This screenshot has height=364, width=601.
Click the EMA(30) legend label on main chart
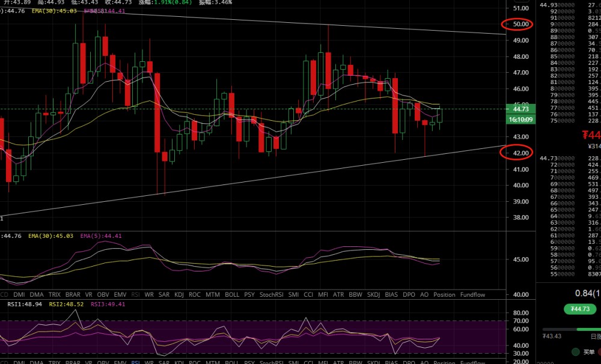[x=45, y=11]
